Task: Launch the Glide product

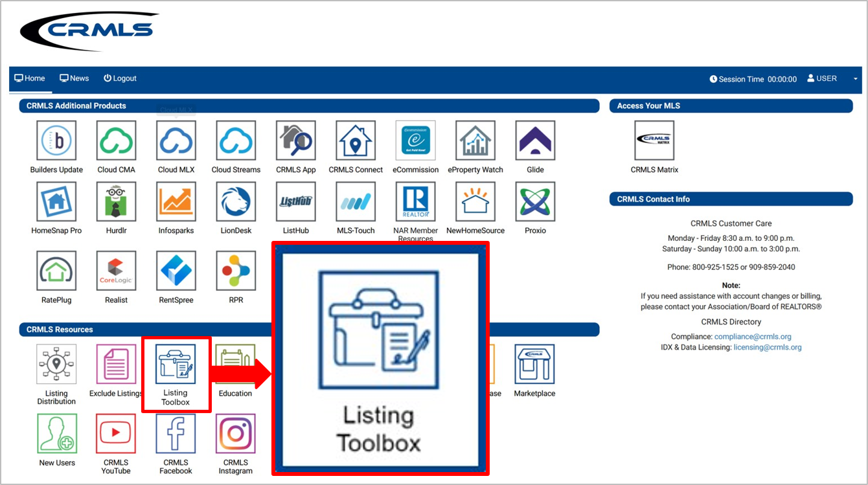Action: click(535, 141)
